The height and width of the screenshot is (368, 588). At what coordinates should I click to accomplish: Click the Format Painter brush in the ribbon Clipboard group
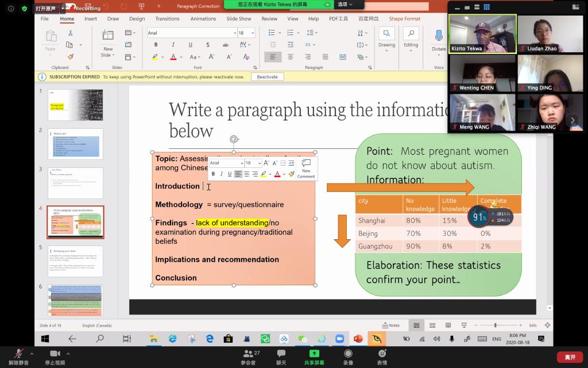[x=71, y=57]
